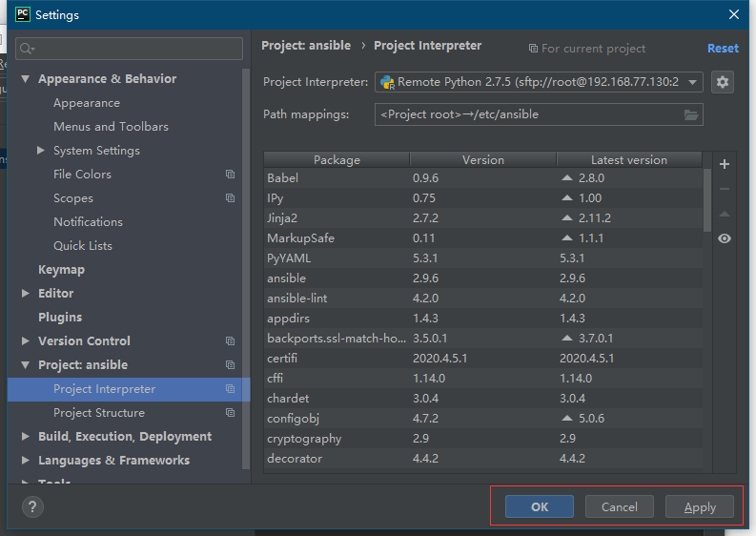Click the Reset link
Screen dimensions: 756x536
723,49
